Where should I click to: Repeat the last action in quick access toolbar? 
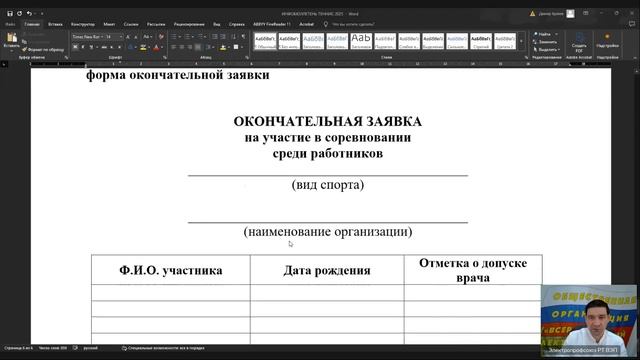[x=19, y=13]
